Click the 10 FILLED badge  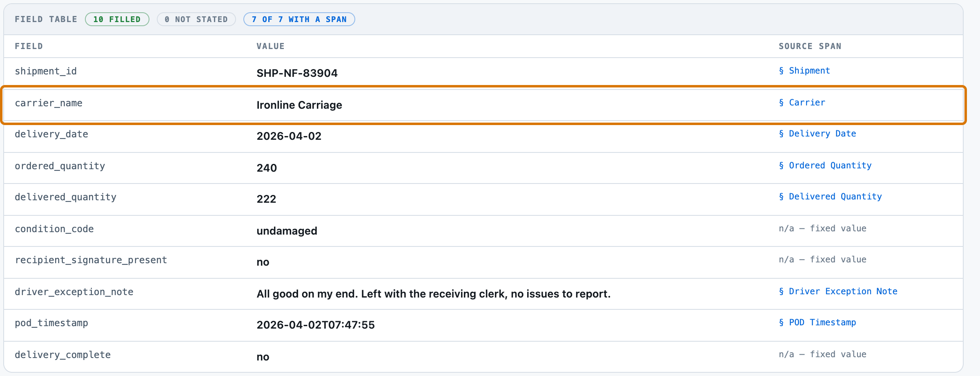click(117, 19)
